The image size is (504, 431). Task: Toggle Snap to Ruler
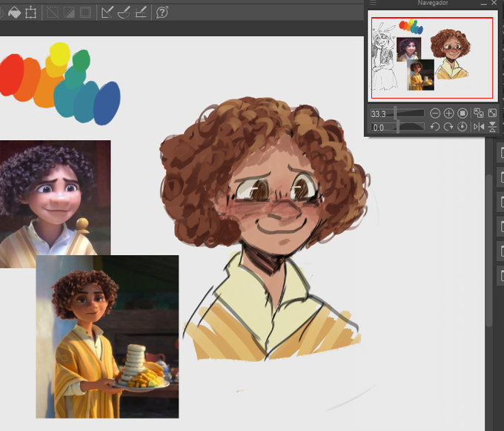pyautogui.click(x=107, y=13)
